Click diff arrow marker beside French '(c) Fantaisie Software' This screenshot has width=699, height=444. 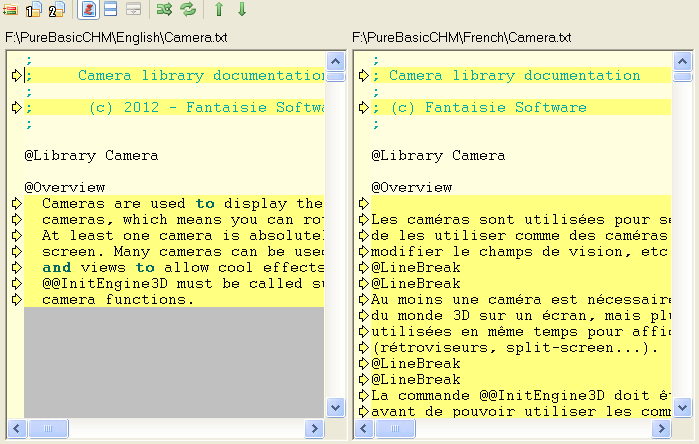click(x=363, y=108)
